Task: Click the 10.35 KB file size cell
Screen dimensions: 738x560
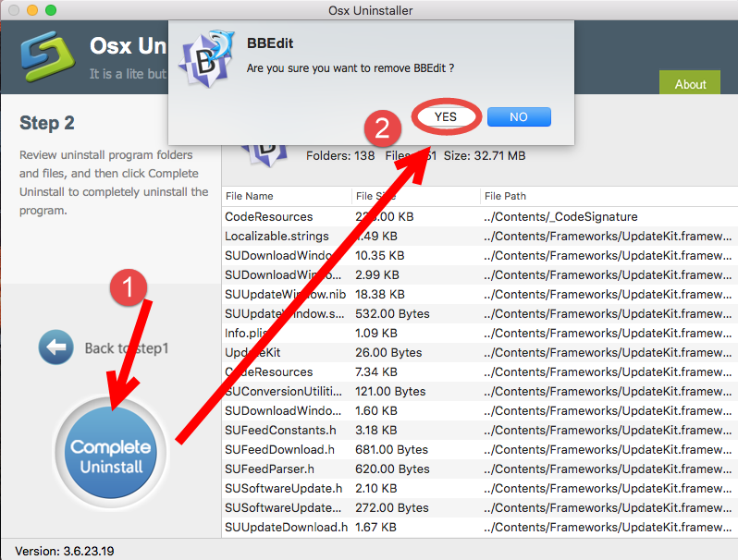Action: pyautogui.click(x=379, y=255)
